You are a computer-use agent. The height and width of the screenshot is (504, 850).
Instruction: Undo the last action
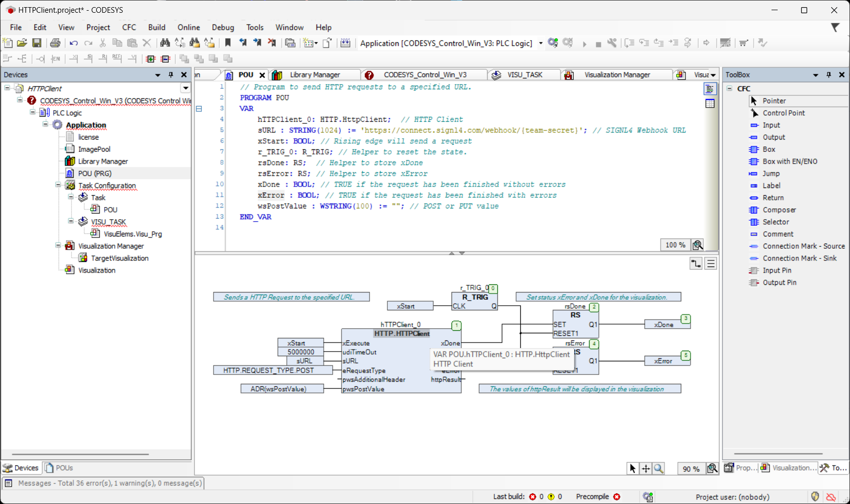click(74, 43)
